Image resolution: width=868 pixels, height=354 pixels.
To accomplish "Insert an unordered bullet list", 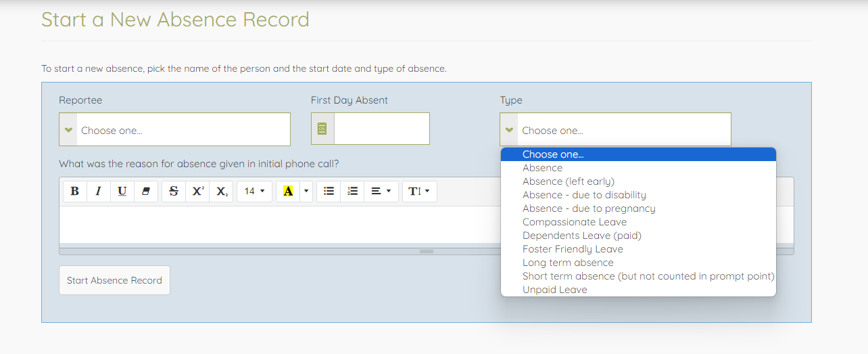I will pos(329,192).
